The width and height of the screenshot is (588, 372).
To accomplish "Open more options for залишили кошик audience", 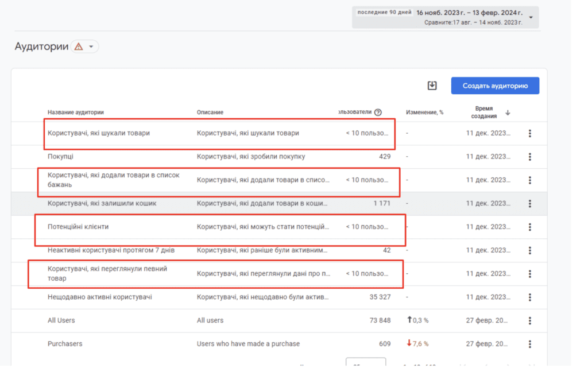I will pos(530,203).
